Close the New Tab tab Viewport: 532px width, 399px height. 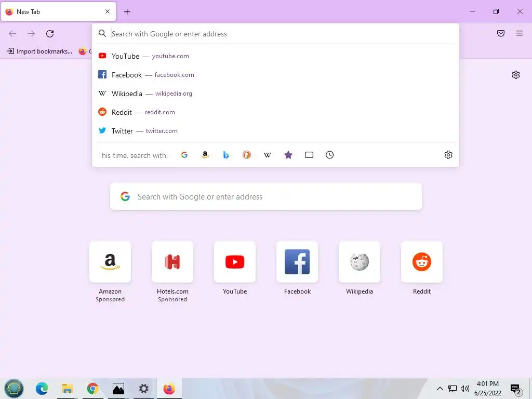pos(108,11)
